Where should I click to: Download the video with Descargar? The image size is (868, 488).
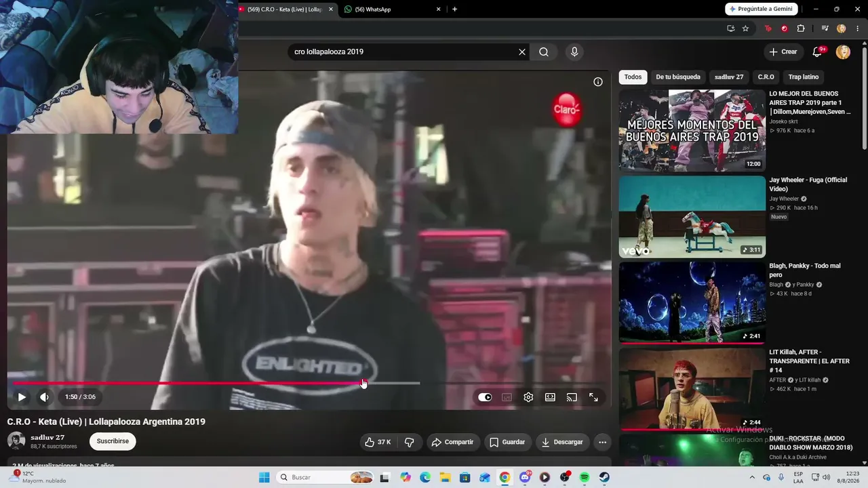pyautogui.click(x=562, y=442)
